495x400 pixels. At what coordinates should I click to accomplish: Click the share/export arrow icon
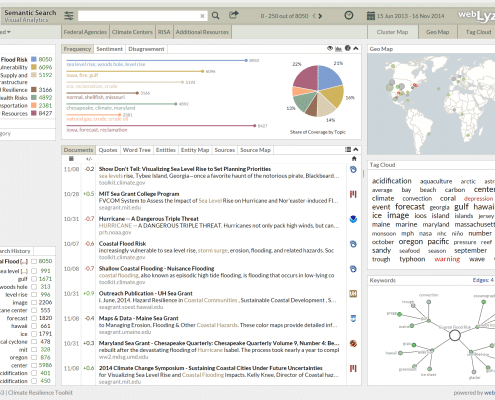coord(234,15)
